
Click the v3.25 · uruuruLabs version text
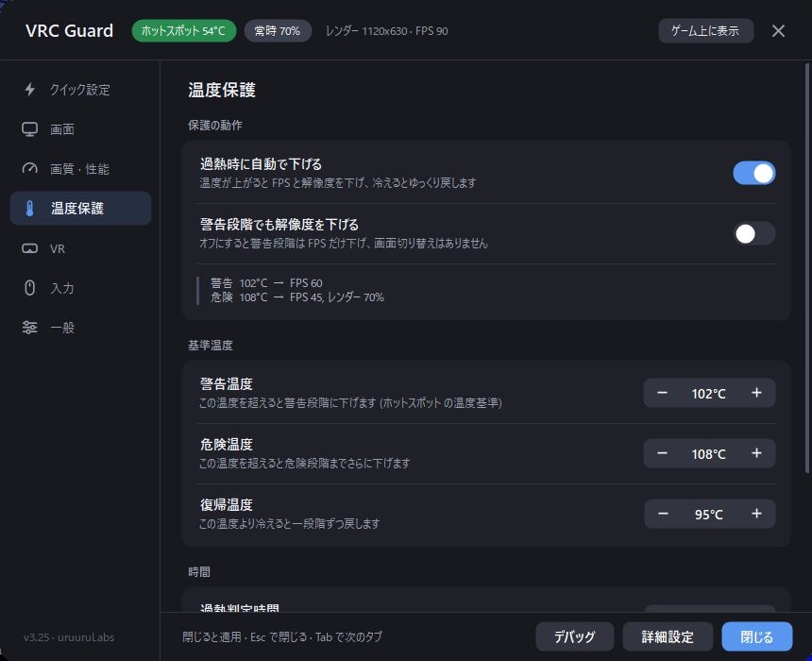point(69,637)
